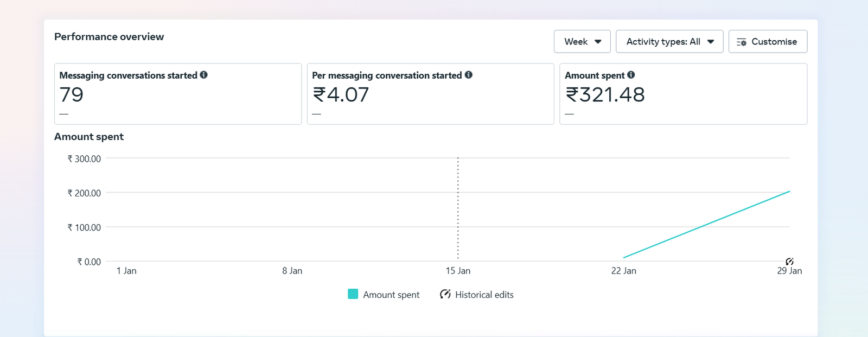868x337 pixels.
Task: Select the Messaging conversations started card
Action: pyautogui.click(x=178, y=94)
